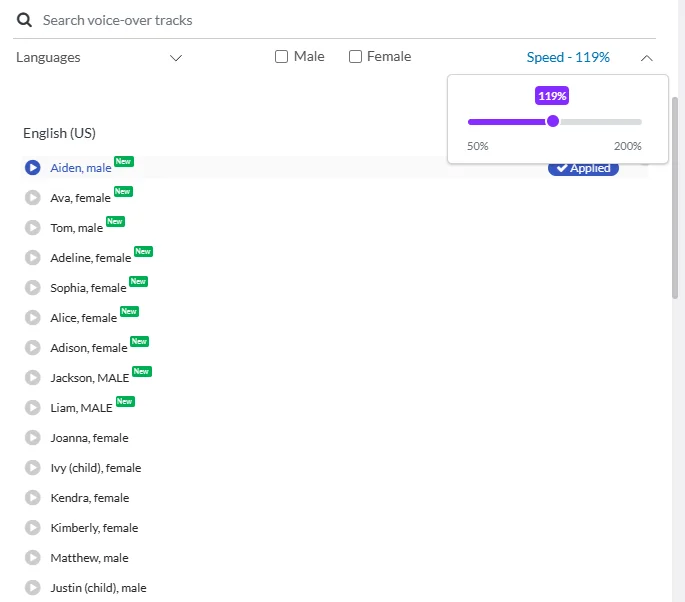The width and height of the screenshot is (685, 602).
Task: Play the Matthew male voice sample
Action: coord(32,558)
